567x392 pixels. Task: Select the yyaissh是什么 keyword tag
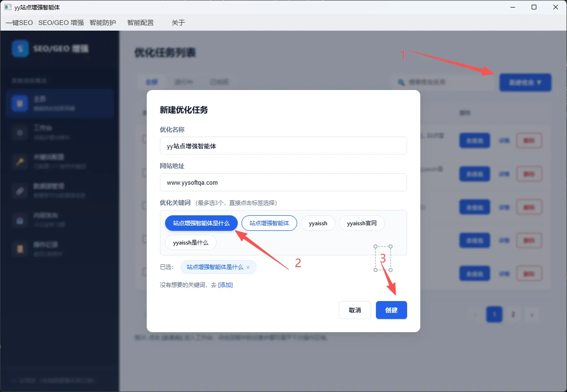point(191,243)
